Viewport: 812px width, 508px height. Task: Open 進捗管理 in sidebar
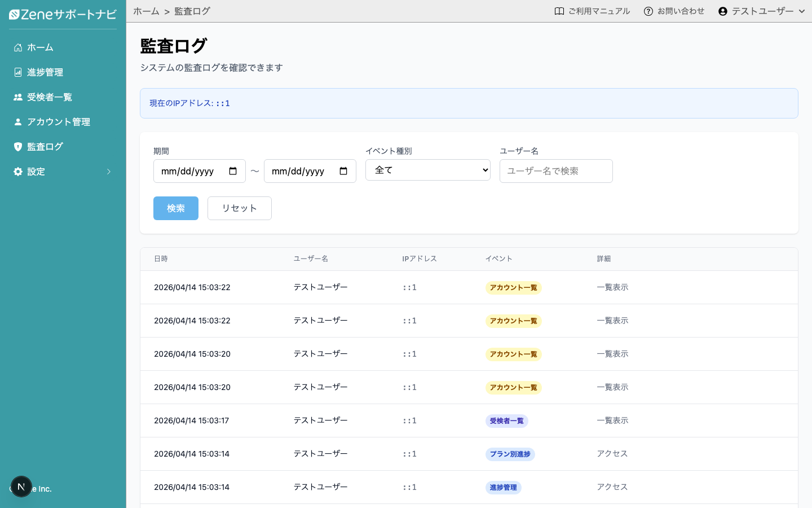point(63,72)
